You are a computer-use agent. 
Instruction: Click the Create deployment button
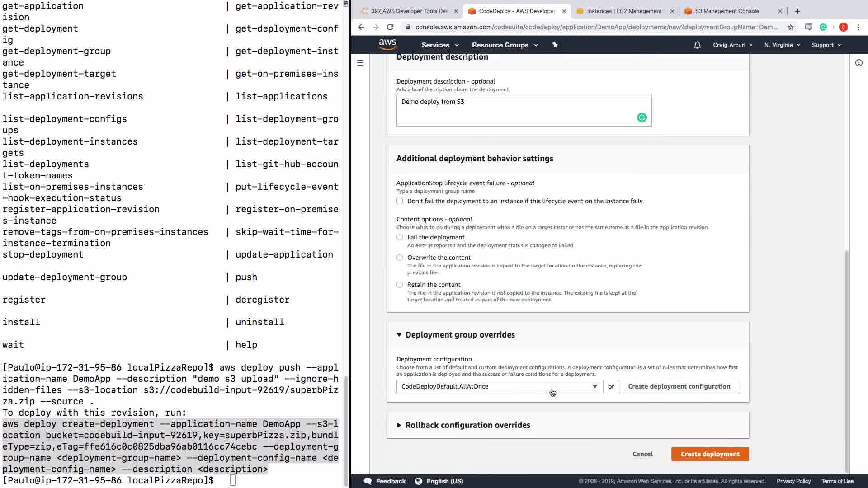[x=710, y=454]
